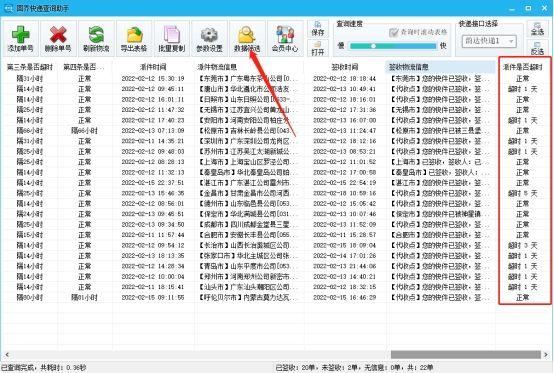This screenshot has width=554, height=373.
Task: Click the 全选 select-all button
Action: click(537, 29)
